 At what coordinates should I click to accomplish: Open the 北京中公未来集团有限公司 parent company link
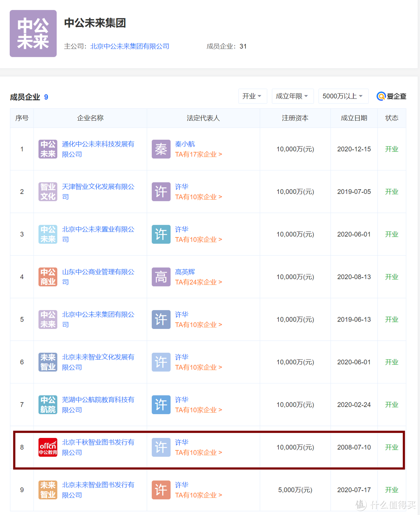tap(129, 46)
